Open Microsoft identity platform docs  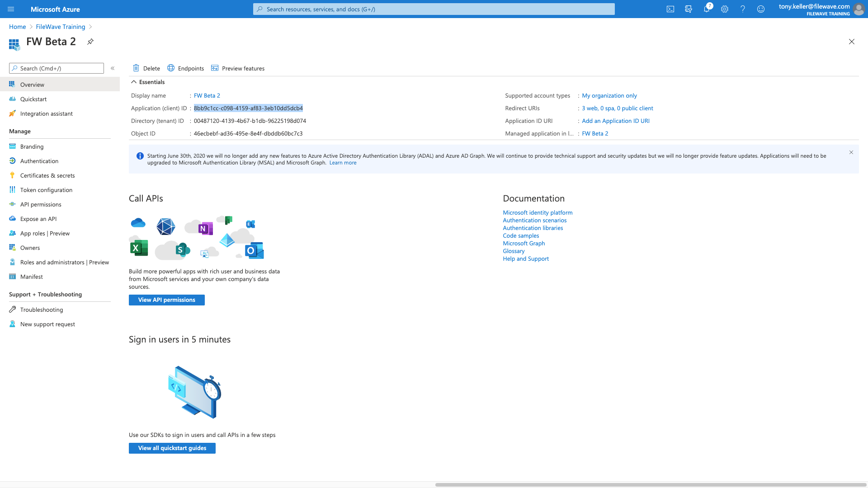pyautogui.click(x=538, y=212)
